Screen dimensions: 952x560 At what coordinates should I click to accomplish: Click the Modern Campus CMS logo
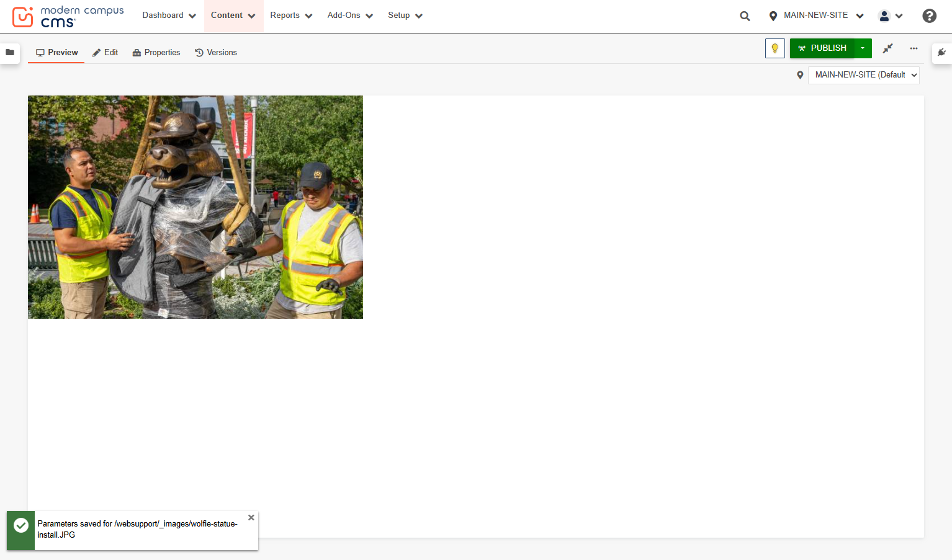68,16
